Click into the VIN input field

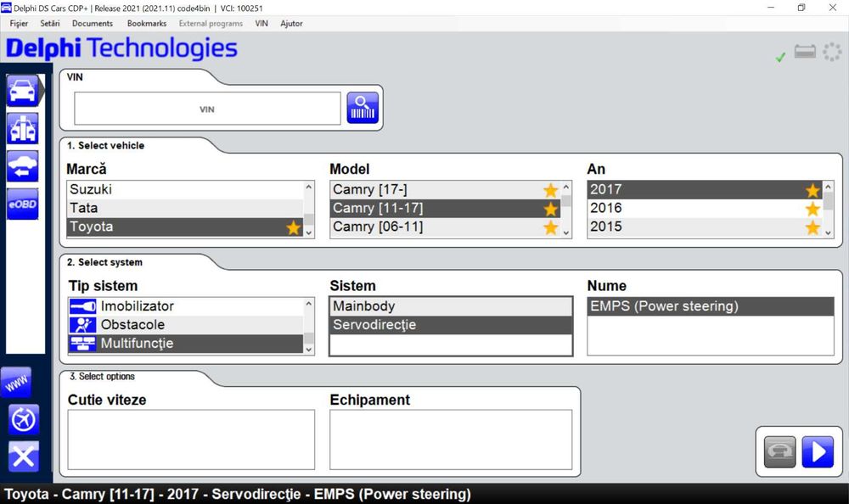click(207, 109)
